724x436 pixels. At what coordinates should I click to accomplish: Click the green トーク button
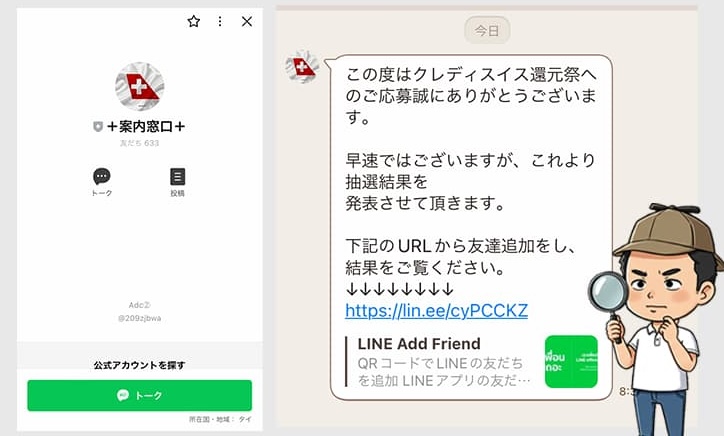click(x=139, y=395)
